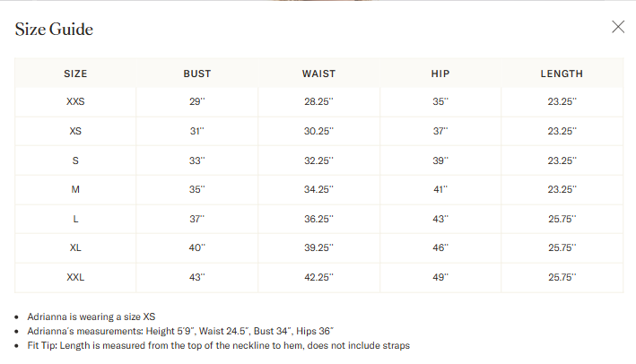Select the S size row label
Viewport: 636px width, 364px height.
pos(75,160)
